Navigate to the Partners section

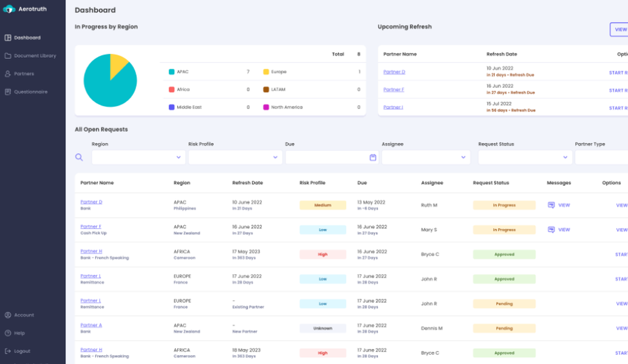(x=9, y=73)
